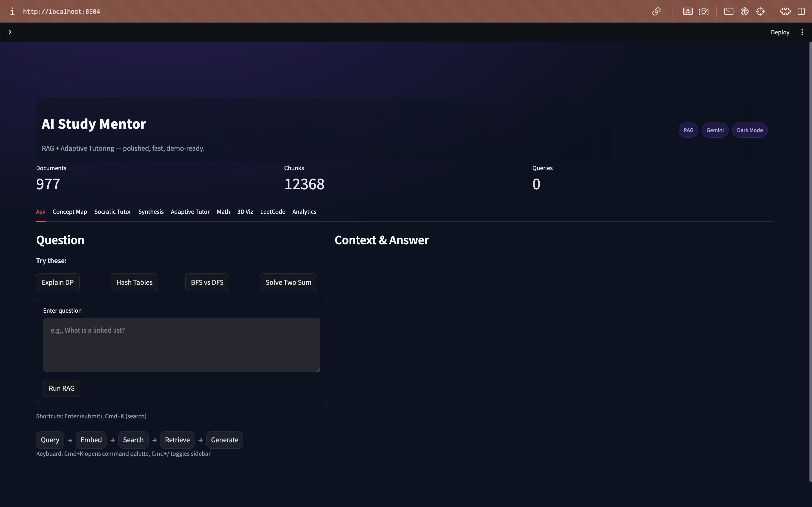812x507 pixels.
Task: Click the page vertical scrollbar
Action: (x=810, y=262)
